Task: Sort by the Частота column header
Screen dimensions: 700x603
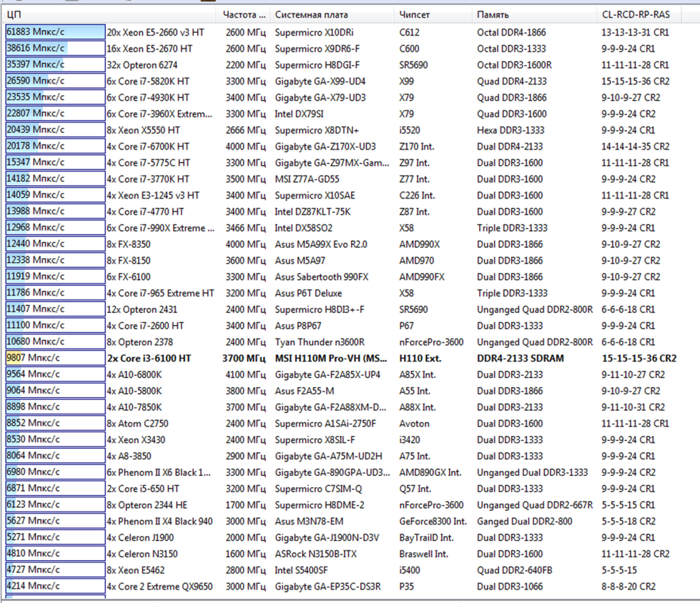Action: click(x=243, y=15)
